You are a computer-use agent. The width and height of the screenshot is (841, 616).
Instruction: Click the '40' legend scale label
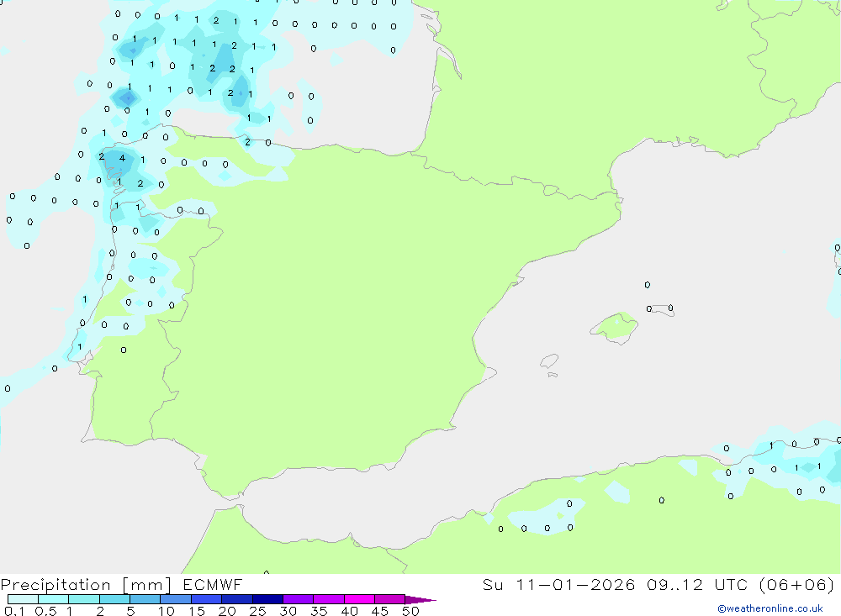349,611
